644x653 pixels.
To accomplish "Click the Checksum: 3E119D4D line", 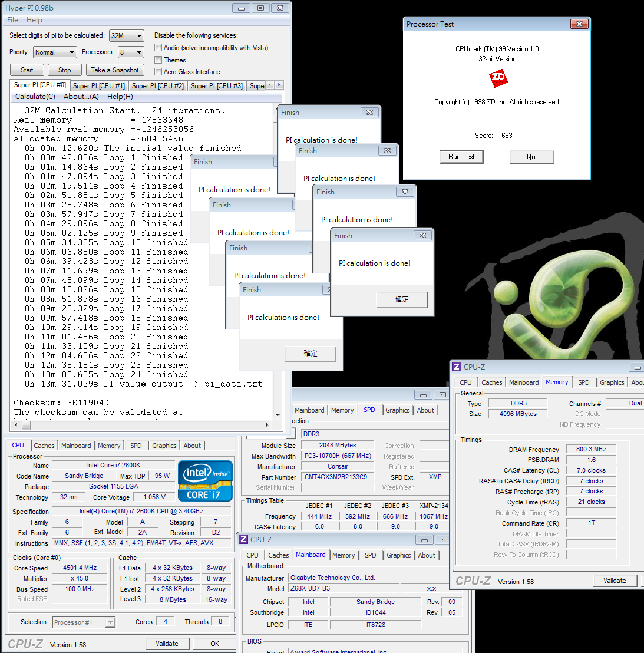I will (61, 403).
